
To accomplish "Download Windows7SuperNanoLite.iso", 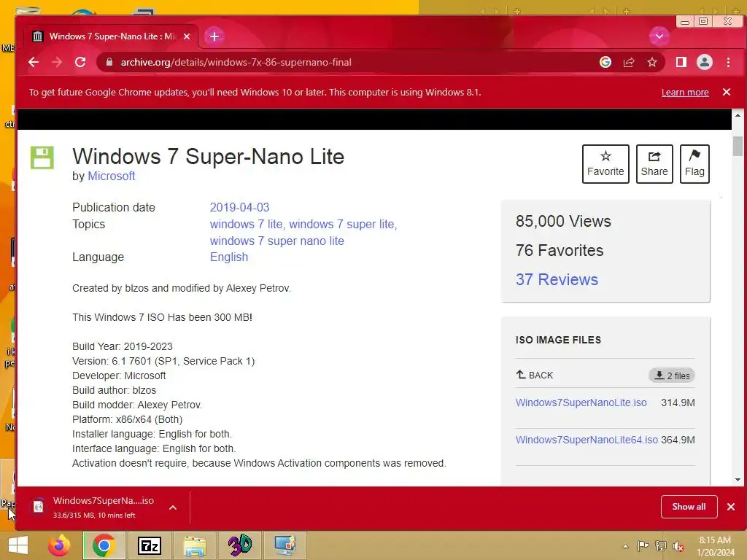I will click(581, 402).
